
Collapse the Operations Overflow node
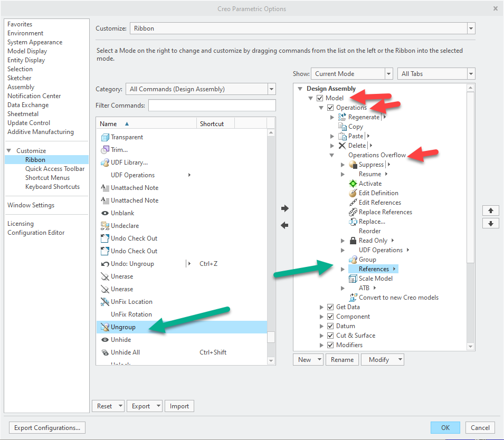332,155
